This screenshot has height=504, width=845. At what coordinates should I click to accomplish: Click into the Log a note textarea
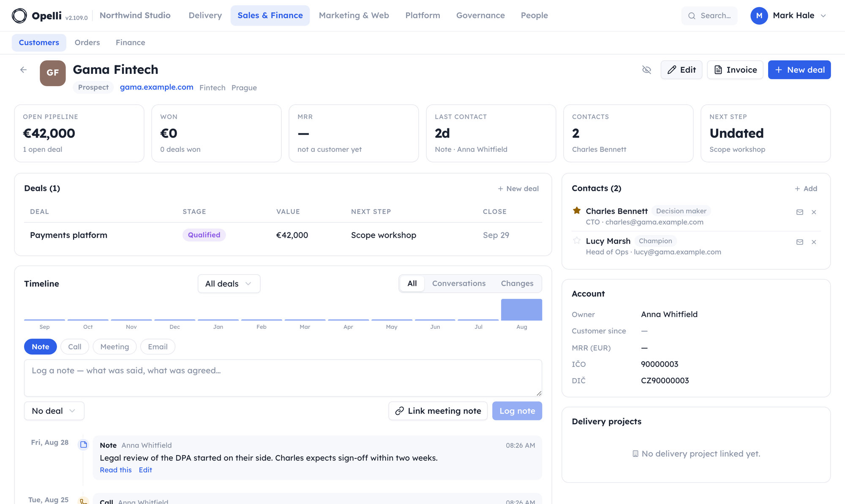(283, 378)
